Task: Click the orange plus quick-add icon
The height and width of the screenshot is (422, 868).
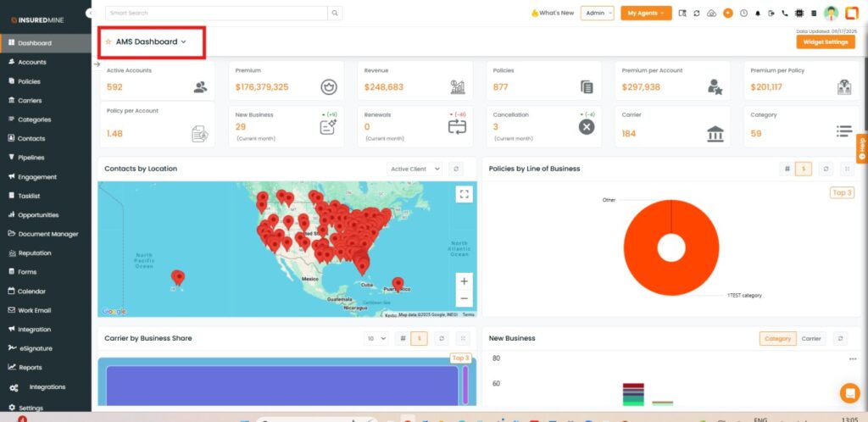Action: pos(727,14)
